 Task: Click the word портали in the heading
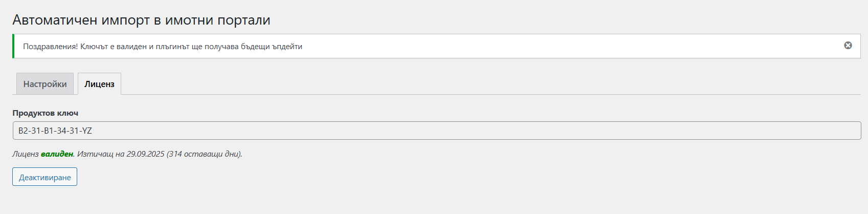244,20
